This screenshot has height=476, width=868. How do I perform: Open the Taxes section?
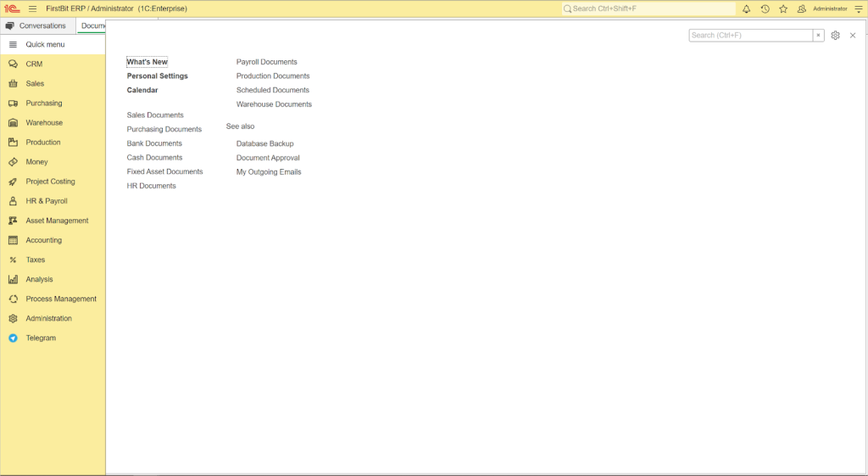click(53, 260)
